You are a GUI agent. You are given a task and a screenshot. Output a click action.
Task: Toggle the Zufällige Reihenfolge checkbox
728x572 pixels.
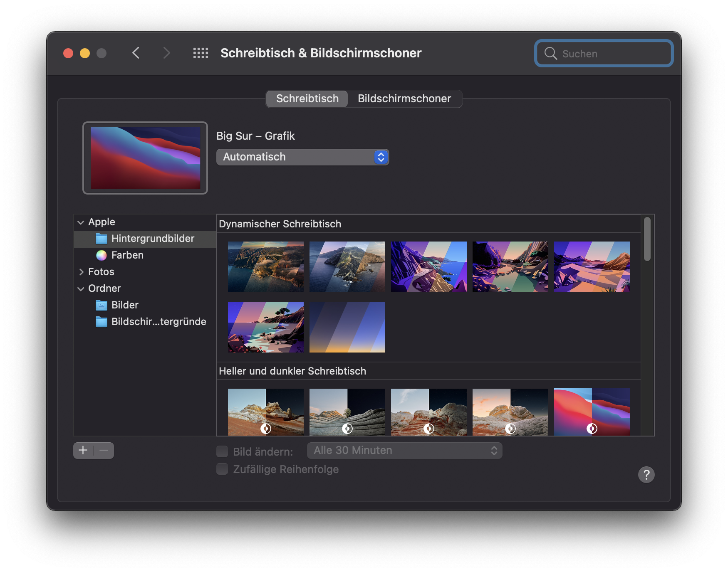tap(223, 469)
